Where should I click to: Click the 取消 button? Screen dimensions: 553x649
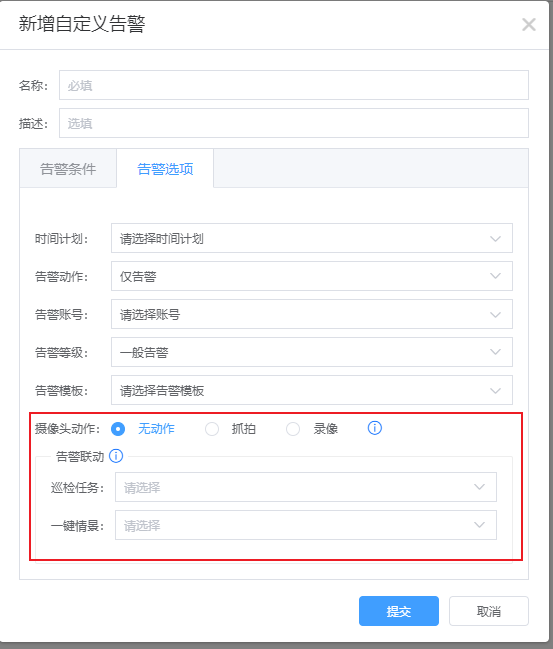[489, 611]
